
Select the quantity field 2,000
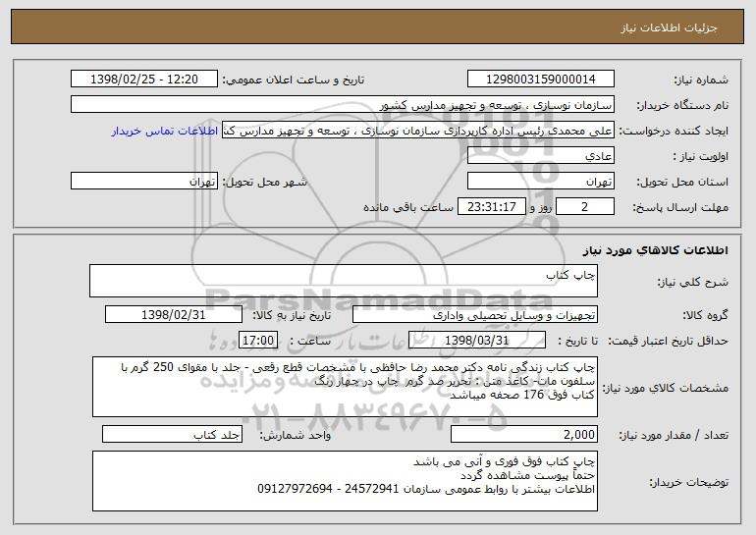(x=524, y=434)
